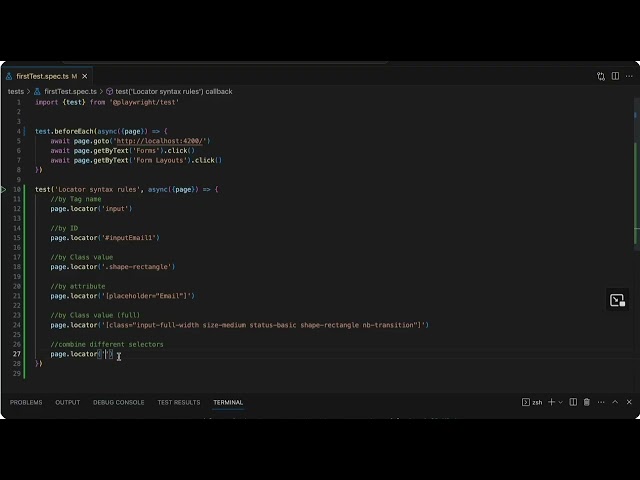Create a new terminal with plus icon
Image resolution: width=640 pixels, height=480 pixels.
[551, 402]
